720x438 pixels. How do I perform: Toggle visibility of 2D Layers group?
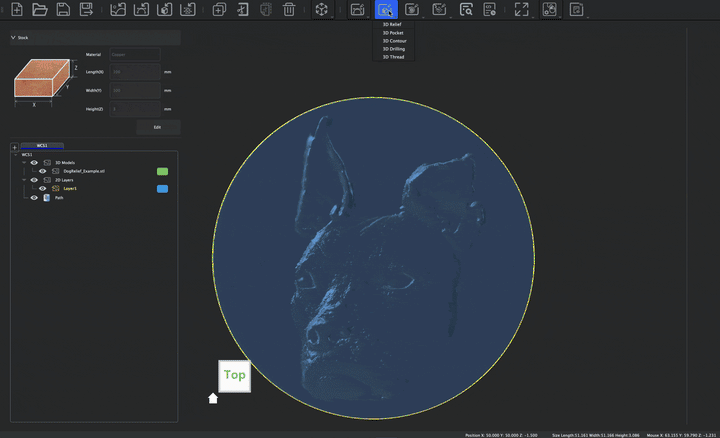click(34, 180)
